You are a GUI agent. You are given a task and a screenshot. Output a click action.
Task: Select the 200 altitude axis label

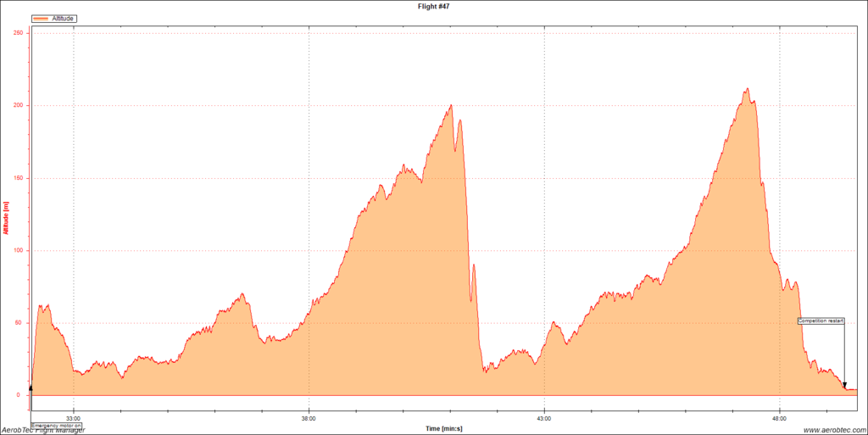pos(18,106)
